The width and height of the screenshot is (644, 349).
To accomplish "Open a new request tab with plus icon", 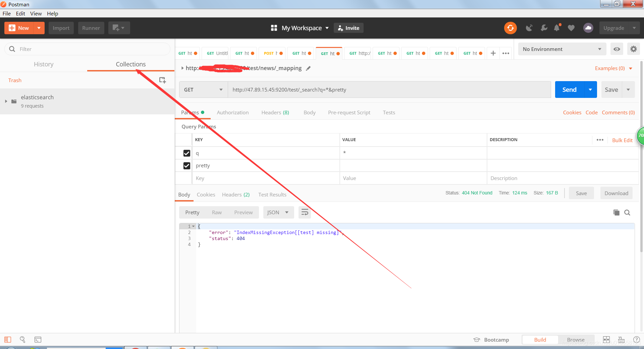I will tap(493, 53).
